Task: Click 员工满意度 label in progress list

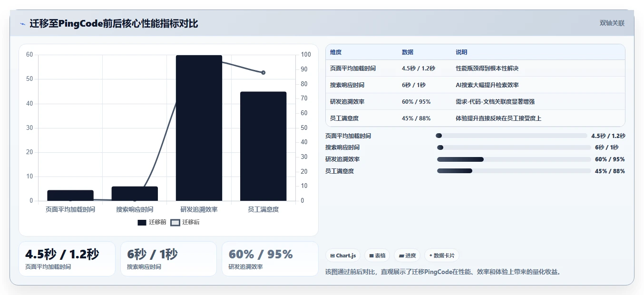Action: click(x=340, y=171)
